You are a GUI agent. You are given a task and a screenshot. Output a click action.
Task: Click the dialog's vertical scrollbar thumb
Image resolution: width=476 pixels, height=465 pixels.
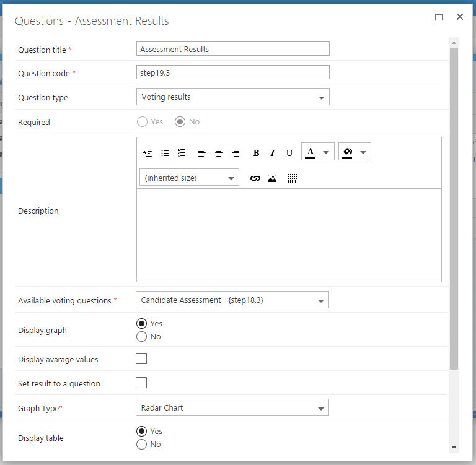[454, 209]
